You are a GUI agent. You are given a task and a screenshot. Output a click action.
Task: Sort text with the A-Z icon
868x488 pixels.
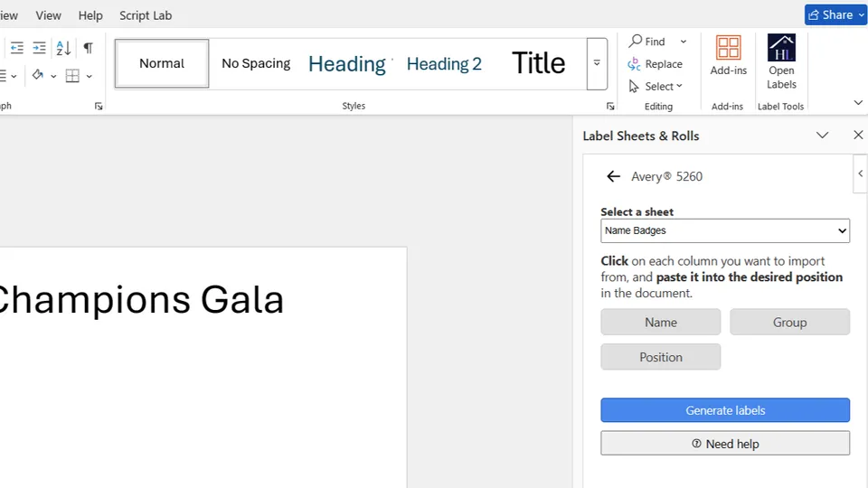point(63,48)
